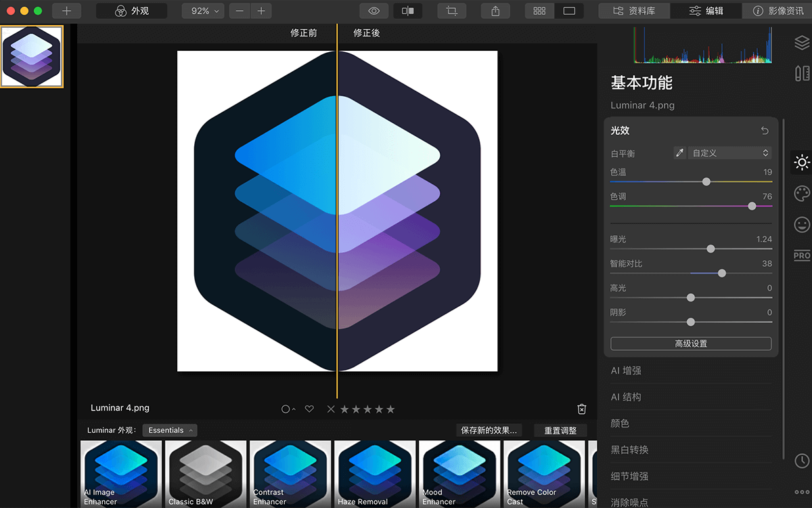Apply the Mood Enhancer look
Image resolution: width=812 pixels, height=508 pixels.
click(x=459, y=474)
